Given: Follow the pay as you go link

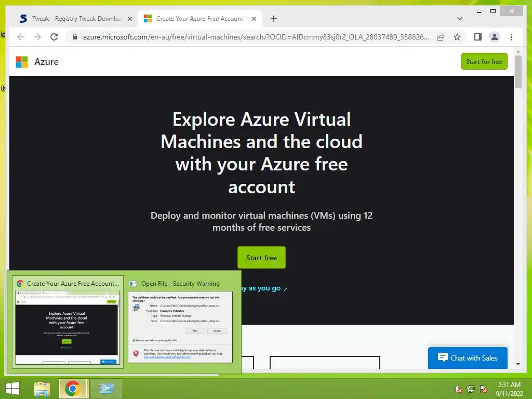Looking at the screenshot, I should coord(264,288).
